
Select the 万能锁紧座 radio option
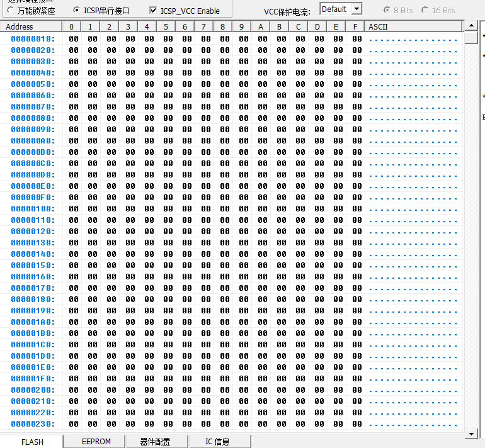(x=11, y=11)
